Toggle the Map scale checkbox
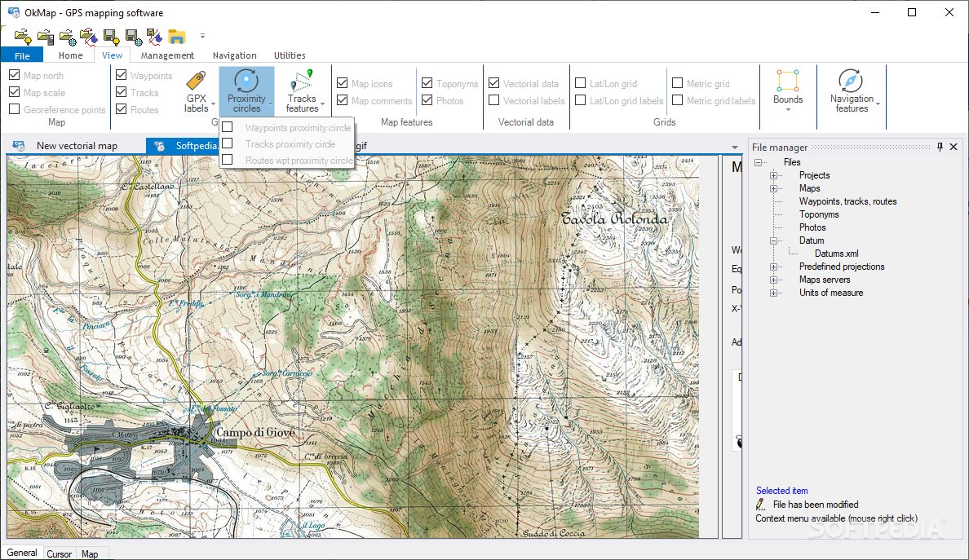 coord(14,92)
